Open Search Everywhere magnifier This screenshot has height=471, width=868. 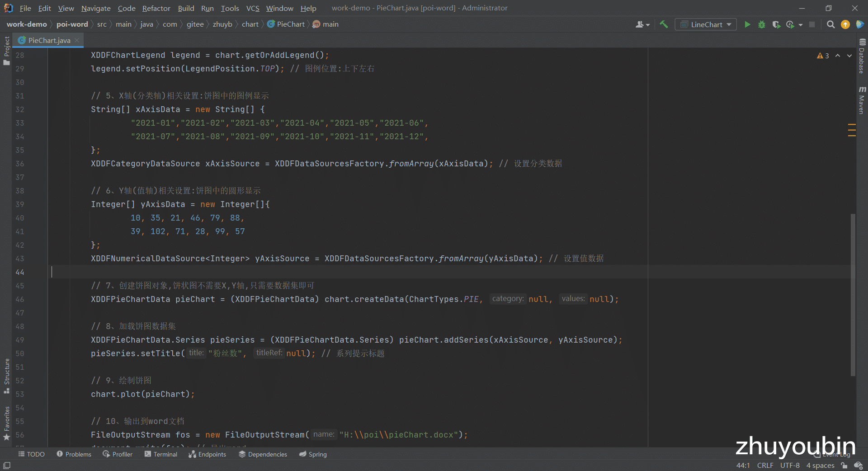[x=830, y=24]
